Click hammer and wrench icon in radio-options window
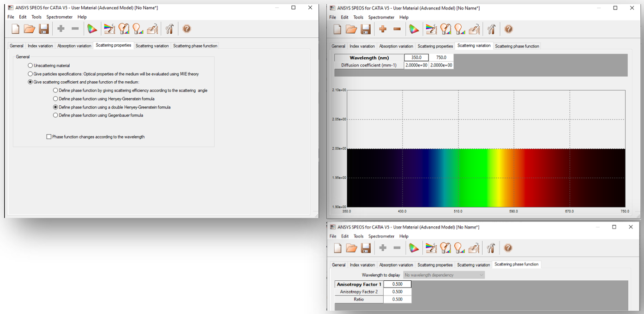This screenshot has height=314, width=644. (169, 29)
